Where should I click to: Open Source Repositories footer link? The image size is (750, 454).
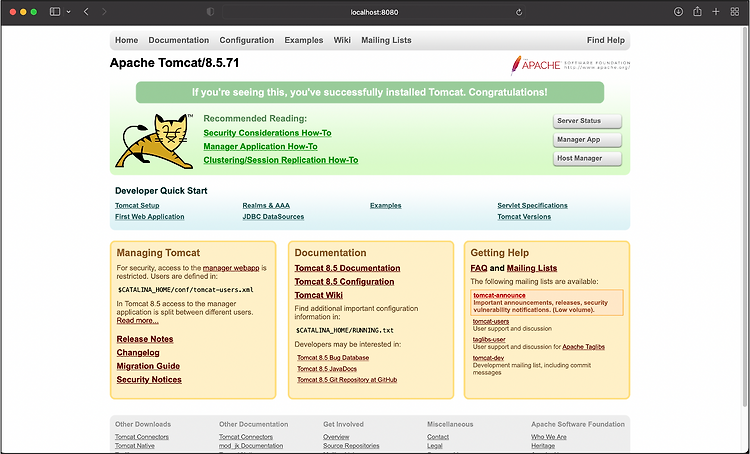pyautogui.click(x=351, y=445)
